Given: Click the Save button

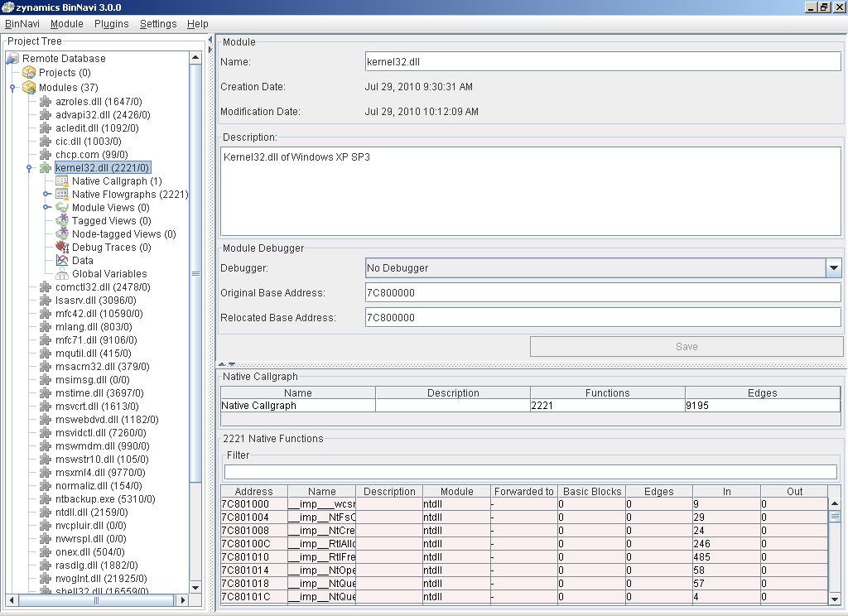Looking at the screenshot, I should [686, 346].
